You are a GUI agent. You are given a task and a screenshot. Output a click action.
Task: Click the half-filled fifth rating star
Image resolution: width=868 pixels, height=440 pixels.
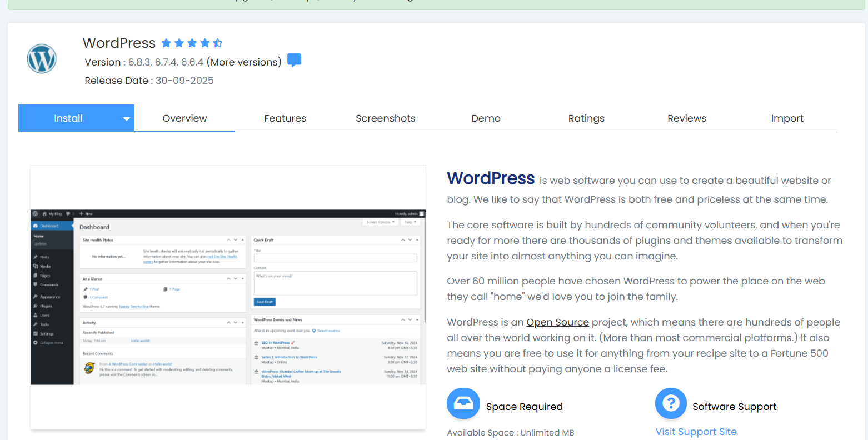tap(218, 43)
